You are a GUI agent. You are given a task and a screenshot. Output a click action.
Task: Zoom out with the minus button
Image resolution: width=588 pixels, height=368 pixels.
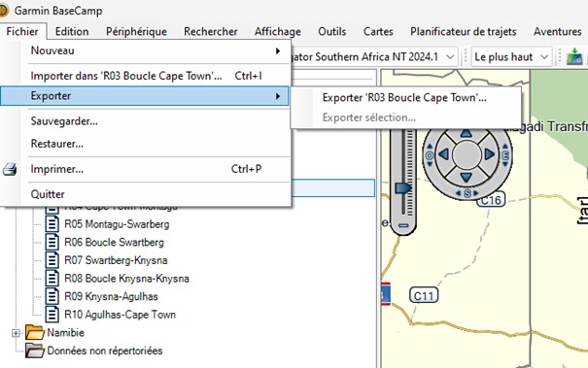coord(403,225)
